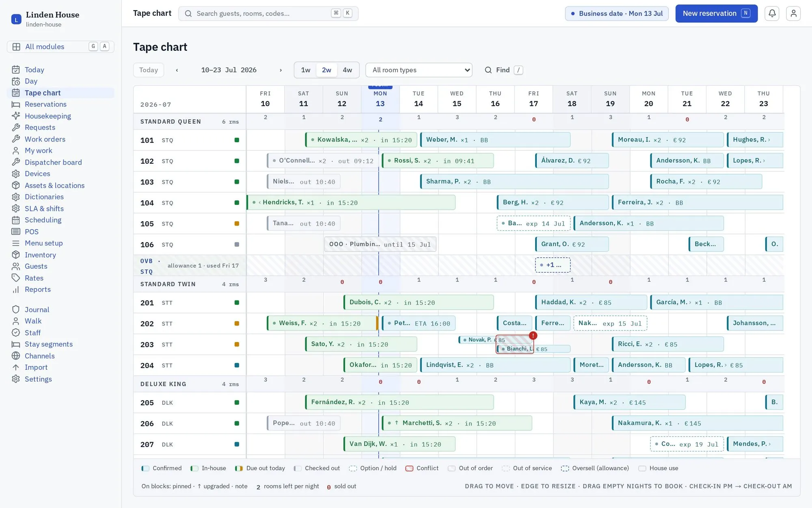Open the Dispatcher board menu item
This screenshot has height=508, width=812.
60,162
